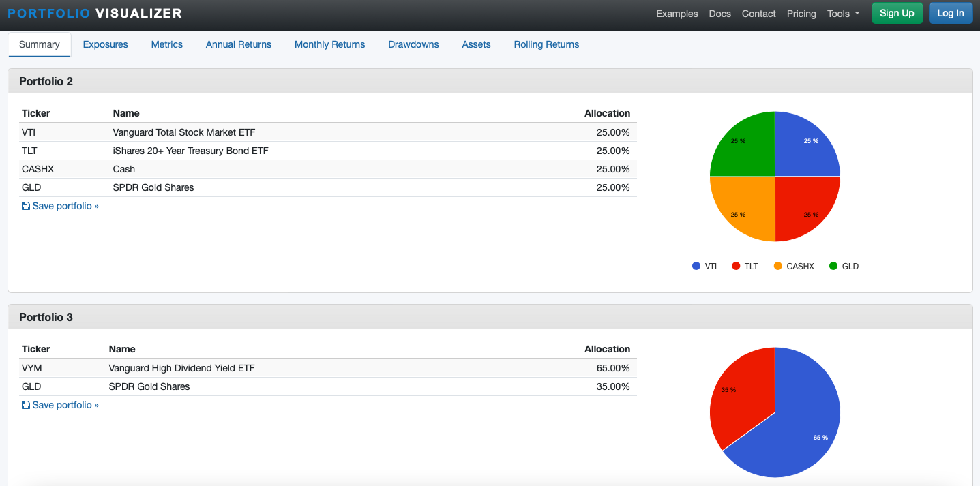Toggle CASHX in Portfolio 2 chart legend

click(794, 267)
